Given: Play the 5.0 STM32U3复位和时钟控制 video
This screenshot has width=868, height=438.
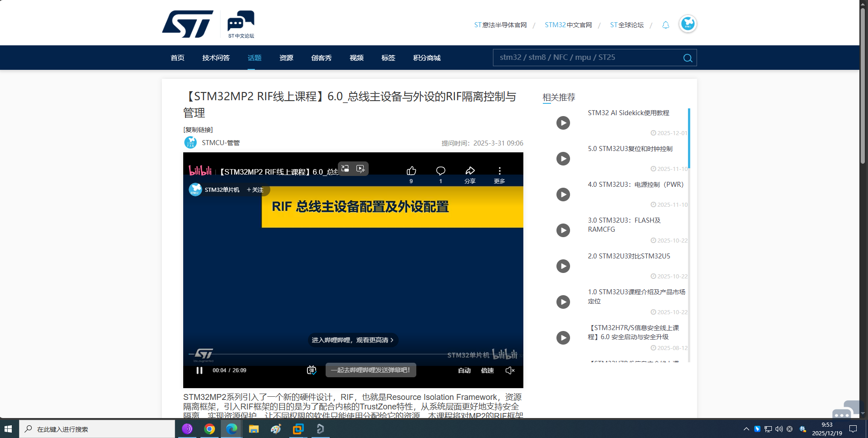Looking at the screenshot, I should click(x=563, y=159).
